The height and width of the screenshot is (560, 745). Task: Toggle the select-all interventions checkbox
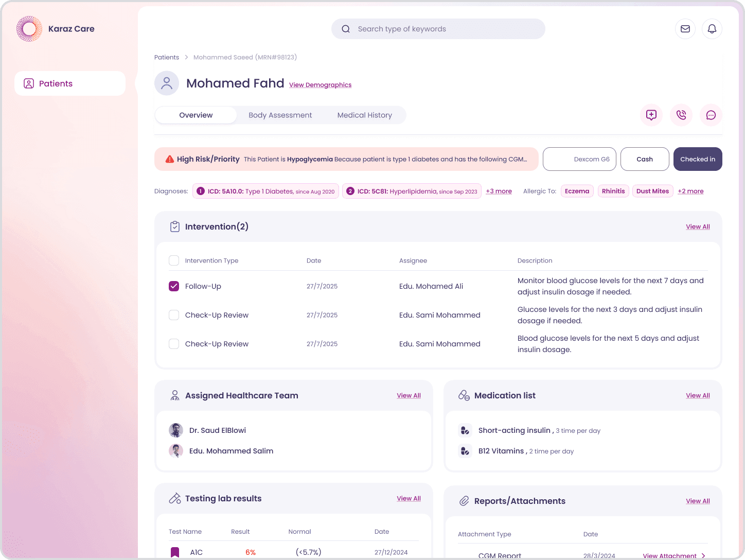(x=174, y=260)
